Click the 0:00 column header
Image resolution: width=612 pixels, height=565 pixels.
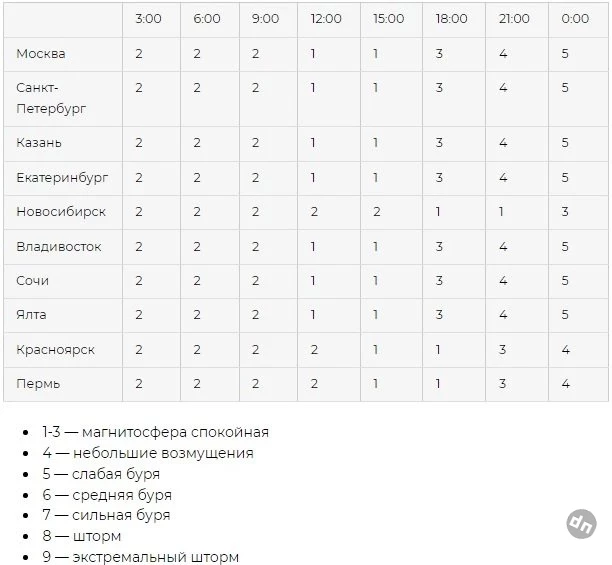pyautogui.click(x=575, y=19)
